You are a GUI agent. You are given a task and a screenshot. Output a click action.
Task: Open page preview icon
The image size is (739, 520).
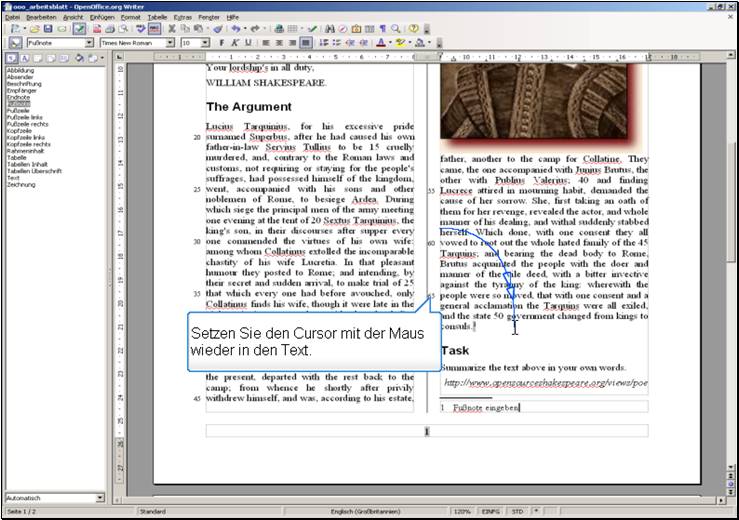tap(123, 29)
